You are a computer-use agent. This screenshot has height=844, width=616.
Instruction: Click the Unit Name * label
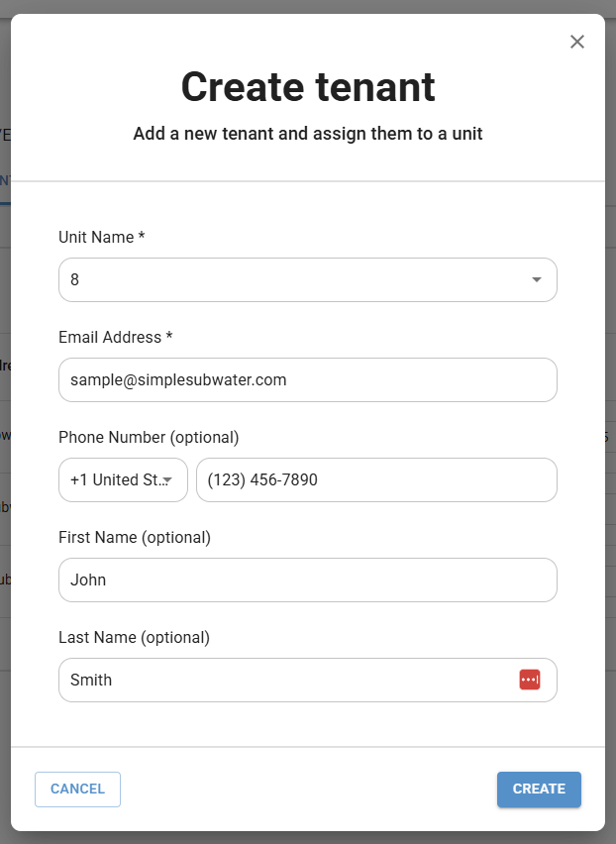[102, 237]
